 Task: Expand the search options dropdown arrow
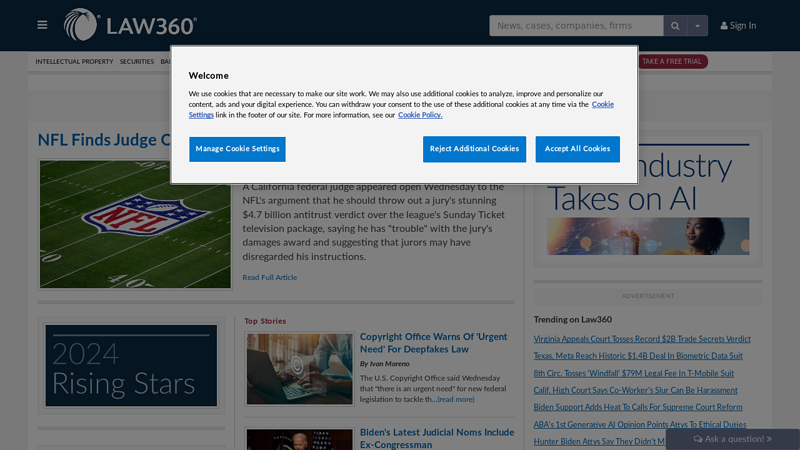tap(697, 26)
